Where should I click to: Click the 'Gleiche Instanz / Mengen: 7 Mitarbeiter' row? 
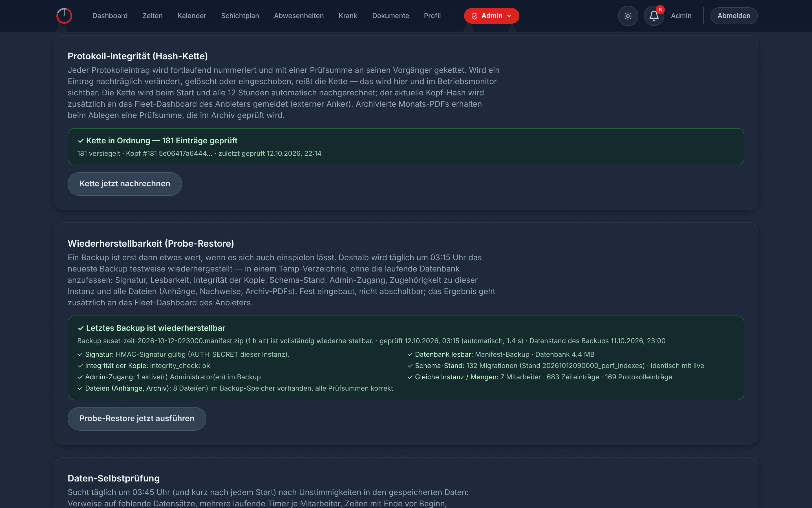tap(540, 377)
